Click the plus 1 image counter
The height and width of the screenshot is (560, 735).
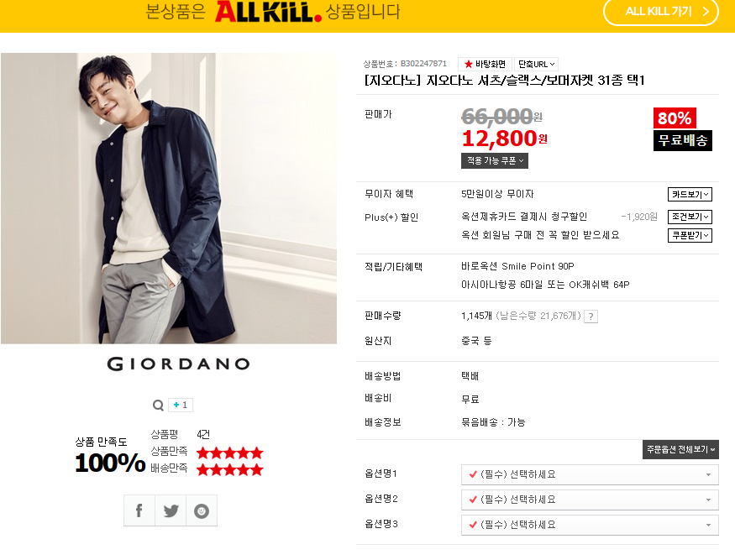(181, 405)
